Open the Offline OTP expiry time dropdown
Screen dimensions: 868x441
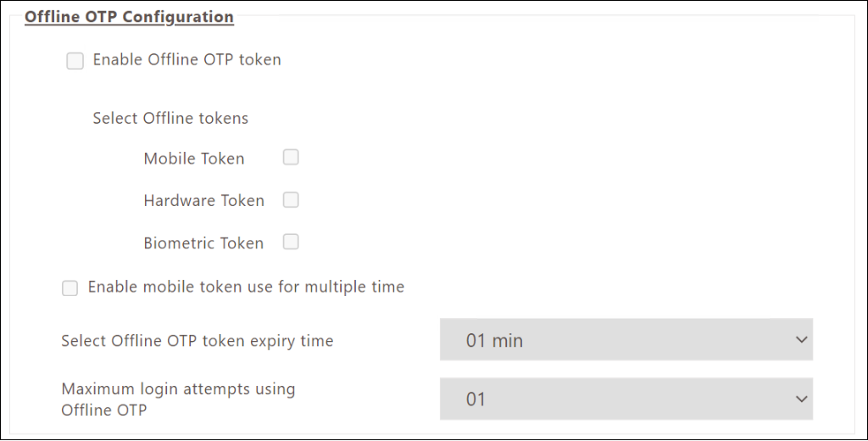(x=626, y=341)
